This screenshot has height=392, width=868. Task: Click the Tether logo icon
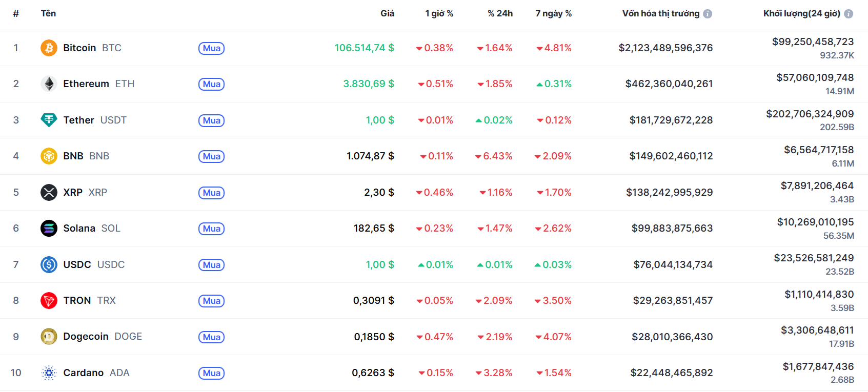[x=49, y=120]
